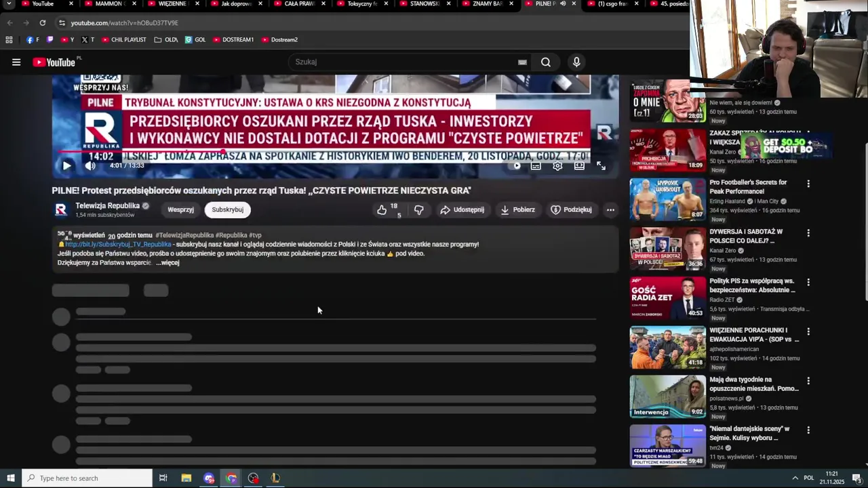Open the DYWERSJA I SABOTAŻ video thumbnail
The width and height of the screenshot is (868, 488).
click(668, 249)
